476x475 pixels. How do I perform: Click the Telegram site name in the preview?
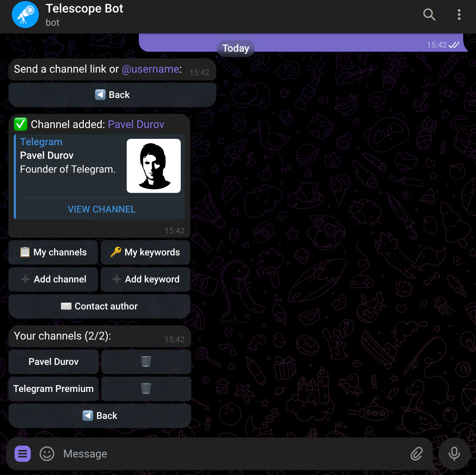point(41,142)
